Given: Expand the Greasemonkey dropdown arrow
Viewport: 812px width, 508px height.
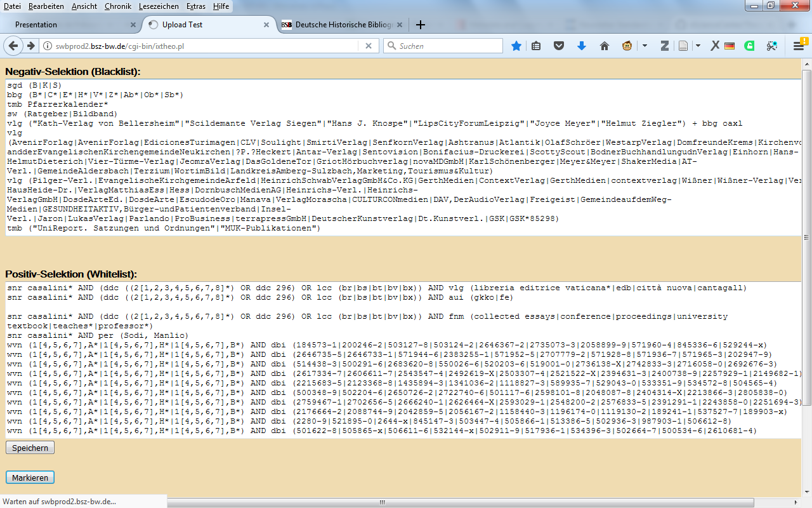Looking at the screenshot, I should (x=645, y=46).
